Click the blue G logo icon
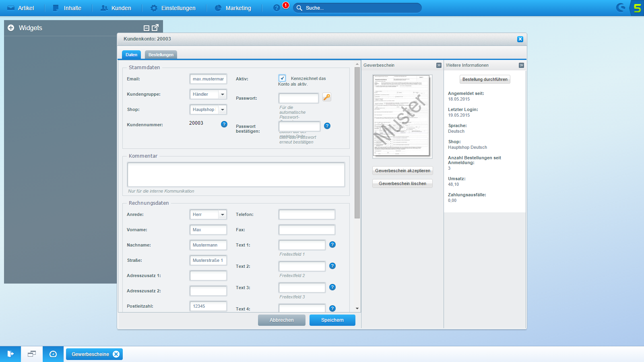The image size is (644, 362). [x=621, y=8]
